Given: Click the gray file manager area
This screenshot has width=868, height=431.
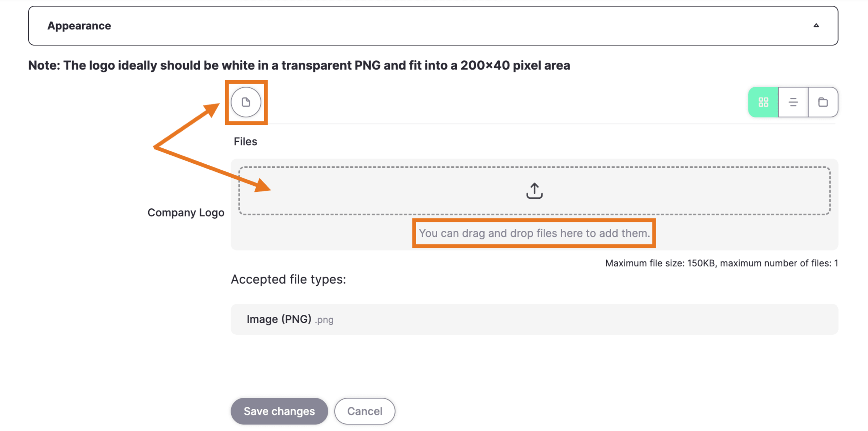Looking at the screenshot, I should [x=534, y=204].
